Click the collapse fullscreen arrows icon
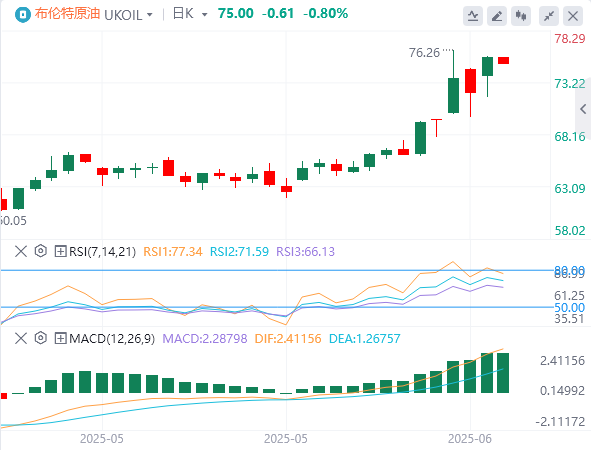The image size is (591, 450). 549,16
